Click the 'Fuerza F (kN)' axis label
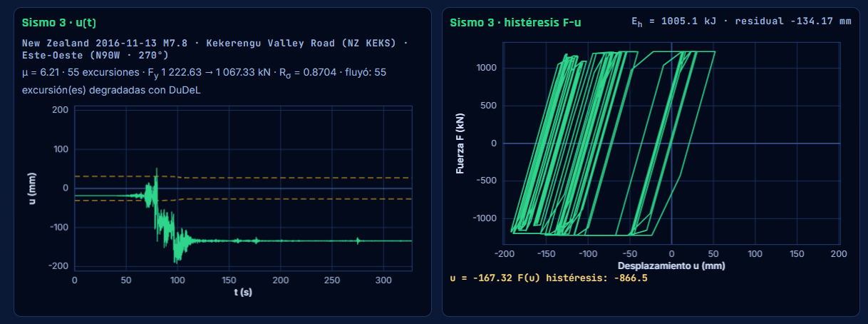This screenshot has width=868, height=324. coord(460,143)
